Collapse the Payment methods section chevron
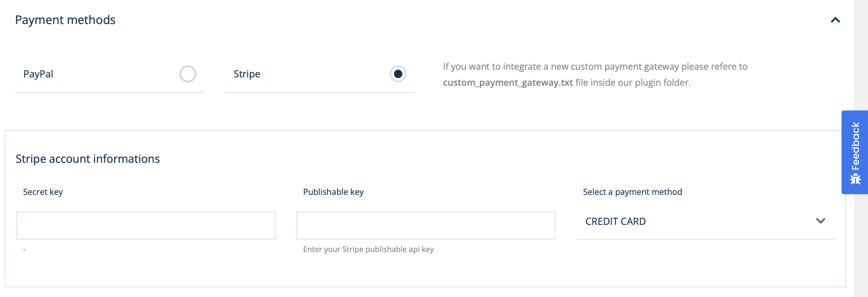The height and width of the screenshot is (297, 868). pyautogui.click(x=835, y=20)
